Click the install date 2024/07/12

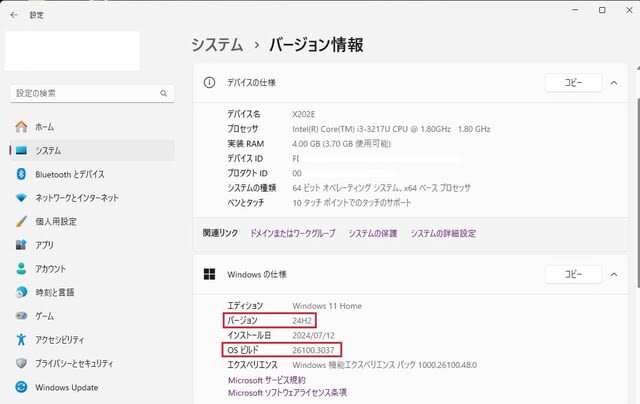313,335
